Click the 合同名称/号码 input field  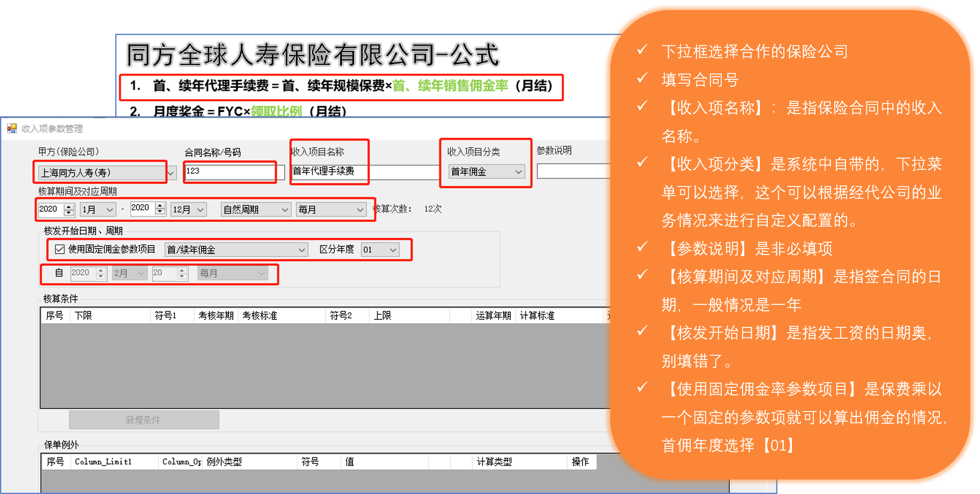point(230,172)
